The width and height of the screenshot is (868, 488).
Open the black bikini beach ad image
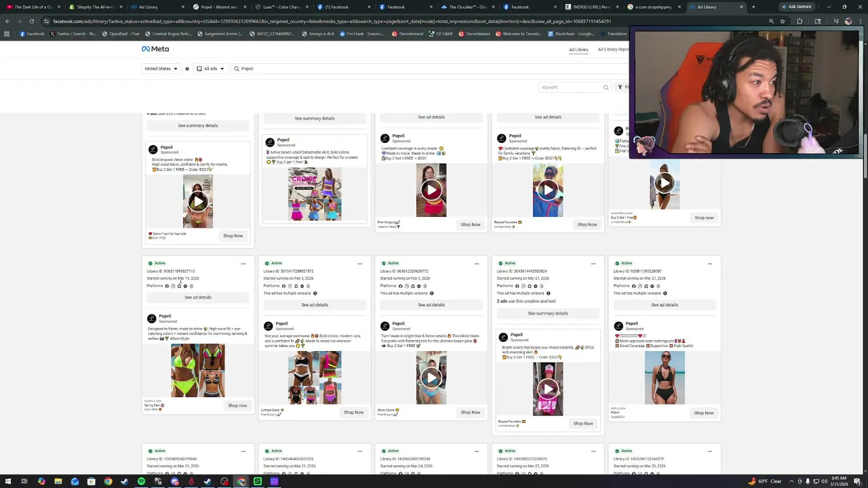pyautogui.click(x=665, y=378)
